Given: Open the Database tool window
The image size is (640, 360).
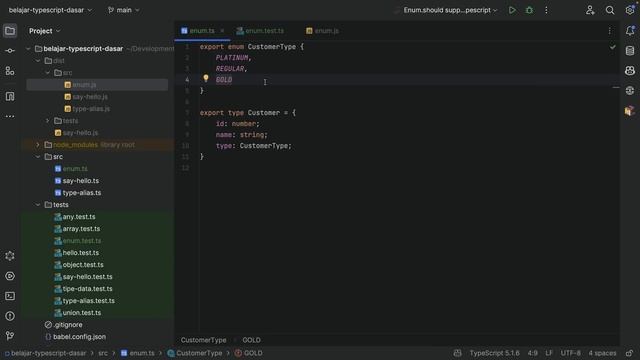Looking at the screenshot, I should (630, 51).
